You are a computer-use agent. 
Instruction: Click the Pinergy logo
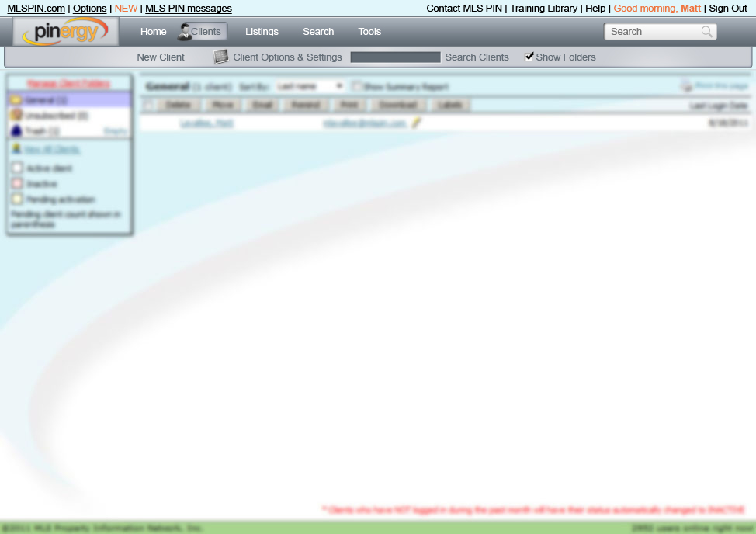tap(65, 31)
